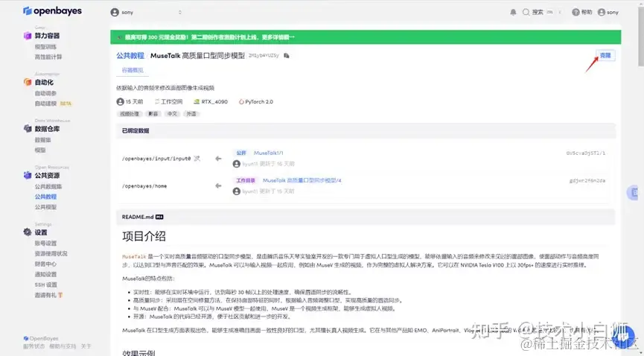Click the left arrow in the input0 row
This screenshot has width=644, height=356.
(x=218, y=159)
